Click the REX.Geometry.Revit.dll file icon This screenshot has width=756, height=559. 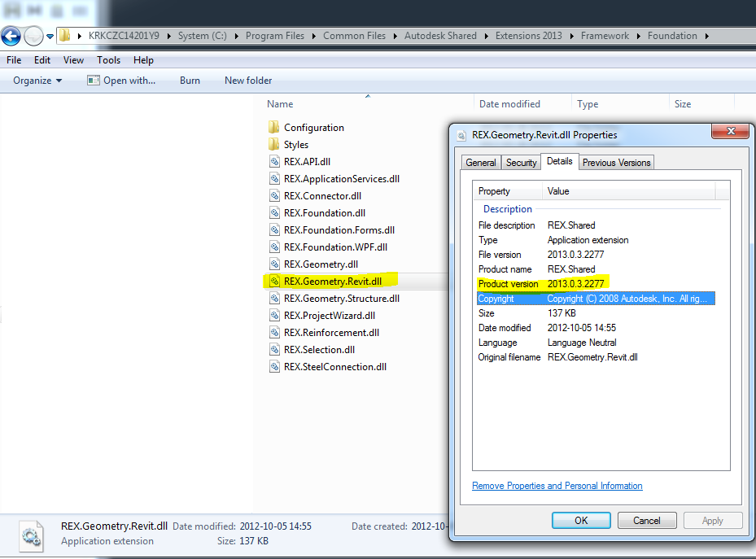point(274,281)
